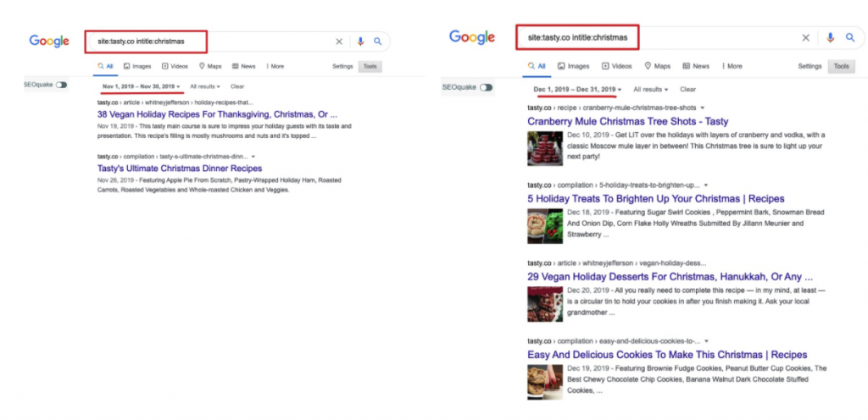Select Images tab in right screenshot

point(573,66)
